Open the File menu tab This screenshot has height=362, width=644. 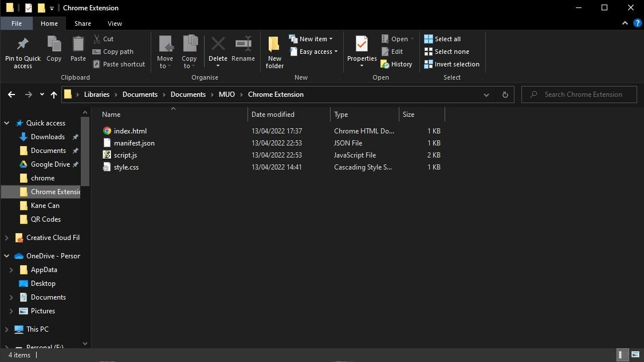click(17, 23)
